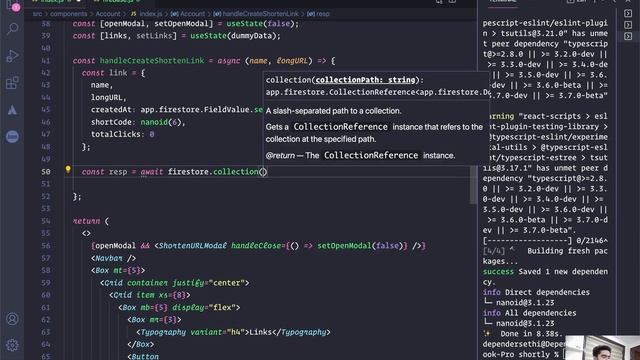Click the 'src' breadcrumb segment

(x=37, y=14)
